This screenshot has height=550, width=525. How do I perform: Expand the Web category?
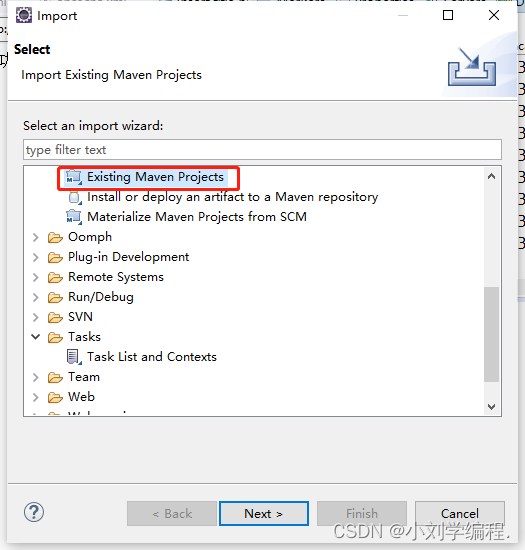click(35, 397)
